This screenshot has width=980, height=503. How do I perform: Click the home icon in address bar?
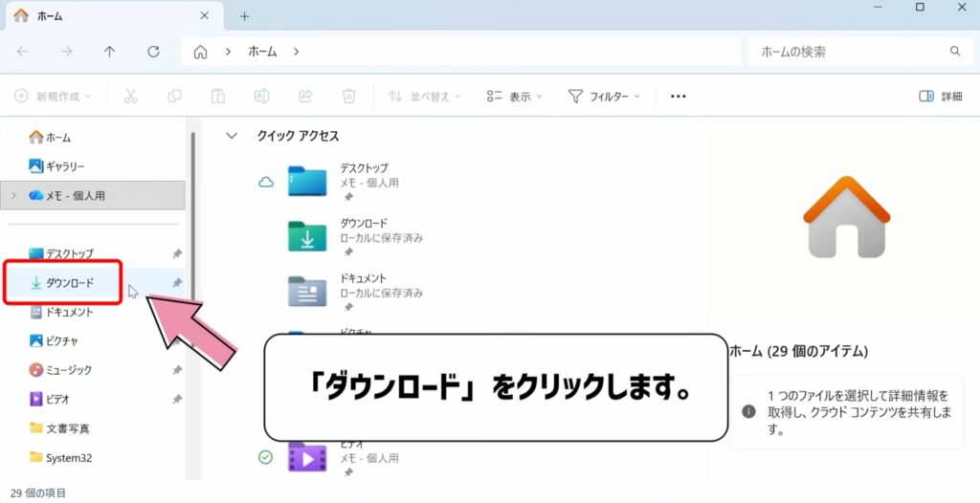(x=200, y=52)
